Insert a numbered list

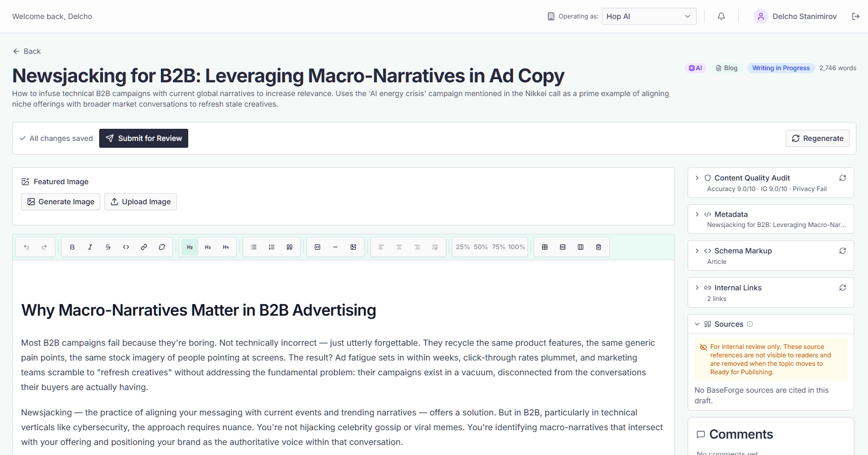click(x=272, y=247)
